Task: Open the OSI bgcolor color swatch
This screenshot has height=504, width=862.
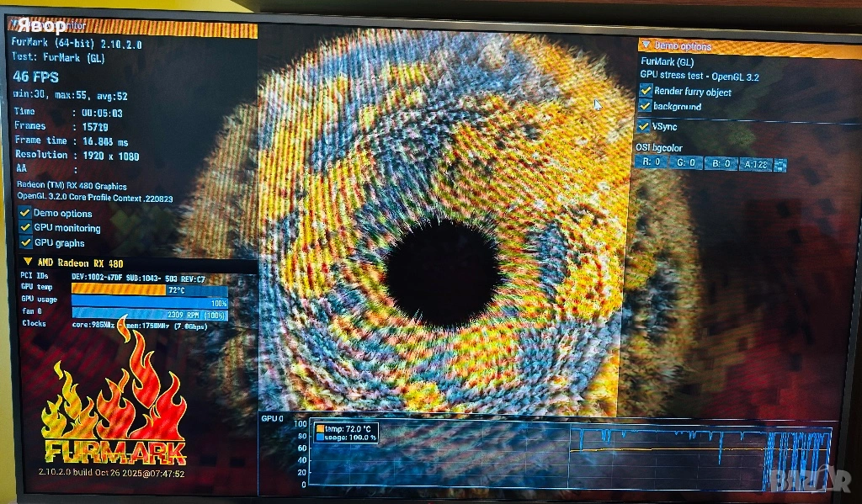Action: click(x=780, y=165)
